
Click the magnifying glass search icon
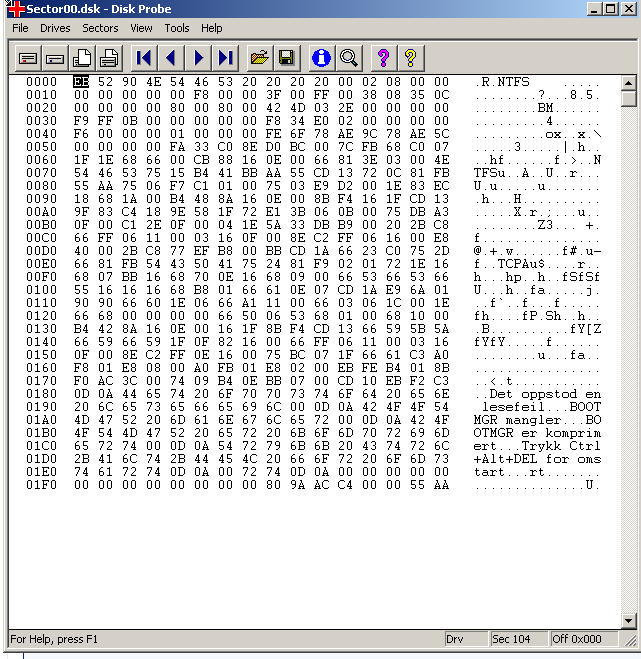click(x=348, y=58)
